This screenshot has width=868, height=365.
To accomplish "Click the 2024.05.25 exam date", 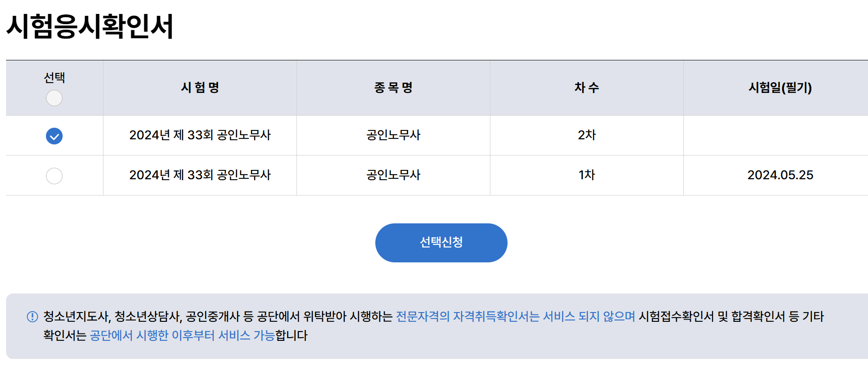I will pos(780,175).
